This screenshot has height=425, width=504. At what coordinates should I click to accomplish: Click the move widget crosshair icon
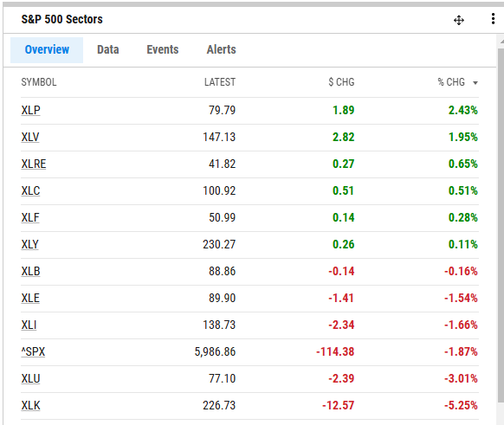coord(459,20)
